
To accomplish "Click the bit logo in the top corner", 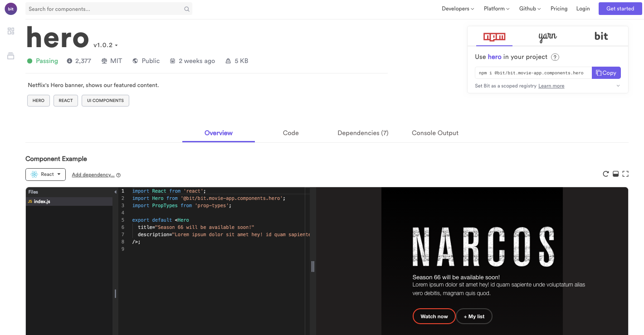I will click(10, 9).
